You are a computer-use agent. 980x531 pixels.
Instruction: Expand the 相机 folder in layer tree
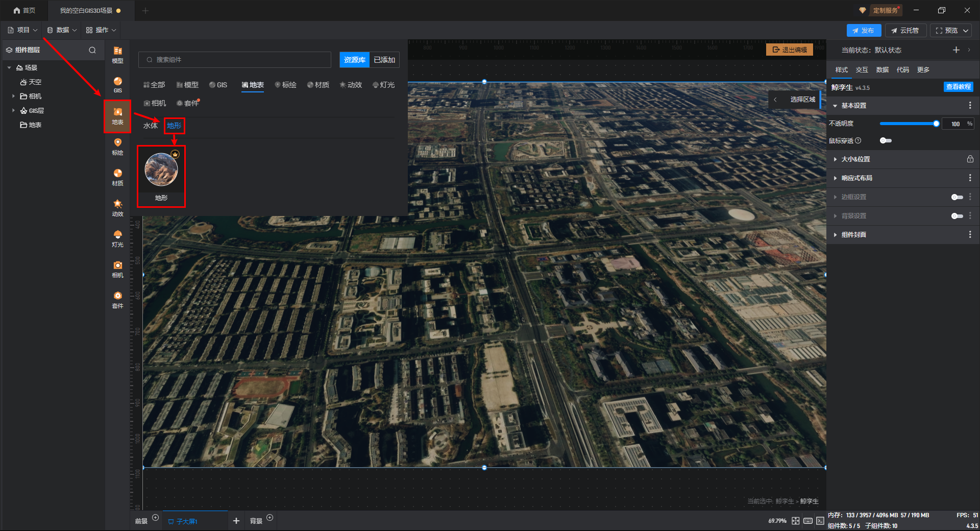coord(13,96)
